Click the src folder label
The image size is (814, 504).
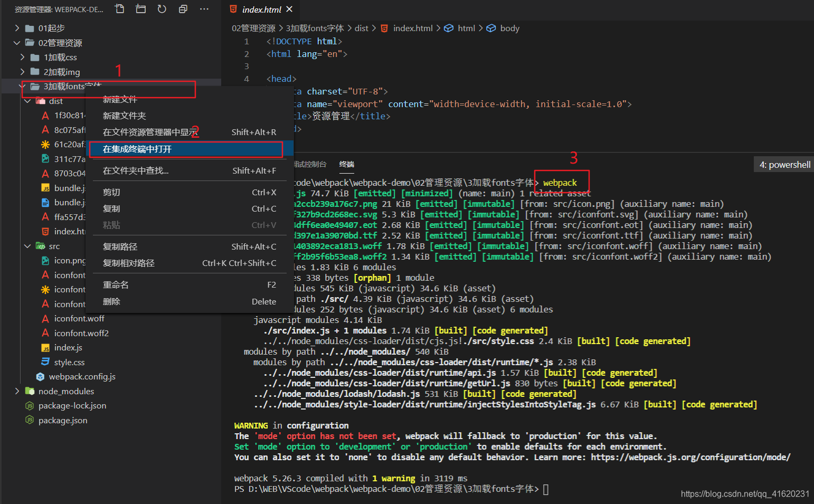[x=54, y=246]
